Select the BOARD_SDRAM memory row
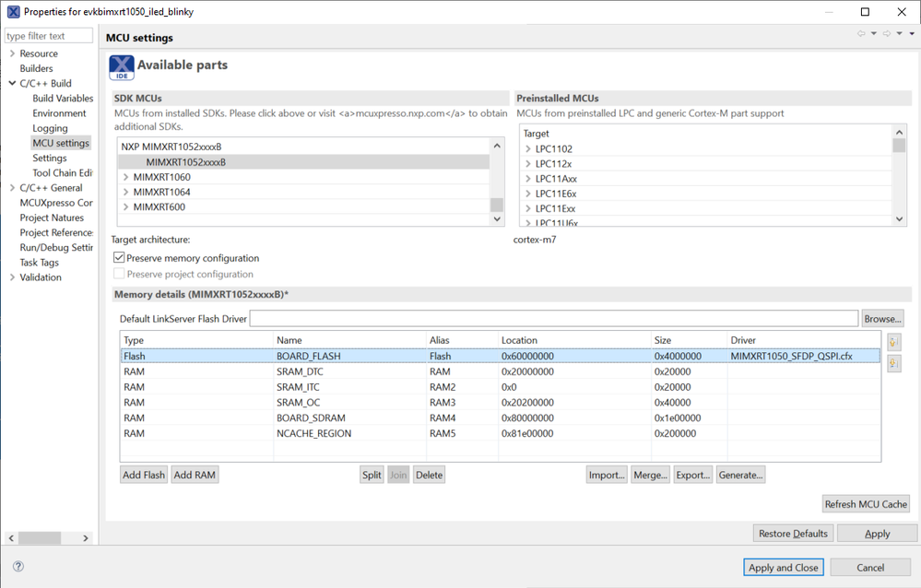 tap(501, 417)
